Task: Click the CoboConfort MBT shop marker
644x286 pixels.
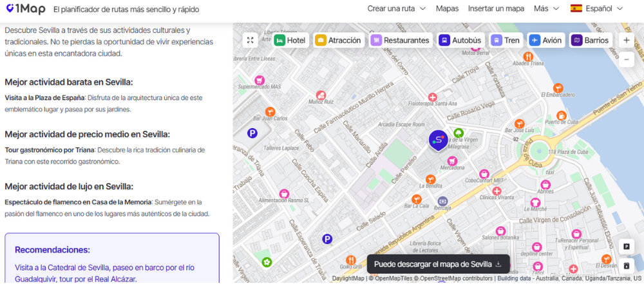Action: [484, 173]
